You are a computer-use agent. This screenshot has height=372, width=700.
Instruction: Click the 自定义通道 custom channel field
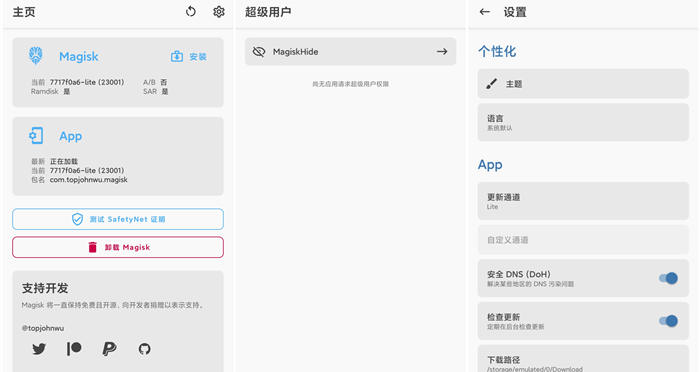(x=583, y=240)
